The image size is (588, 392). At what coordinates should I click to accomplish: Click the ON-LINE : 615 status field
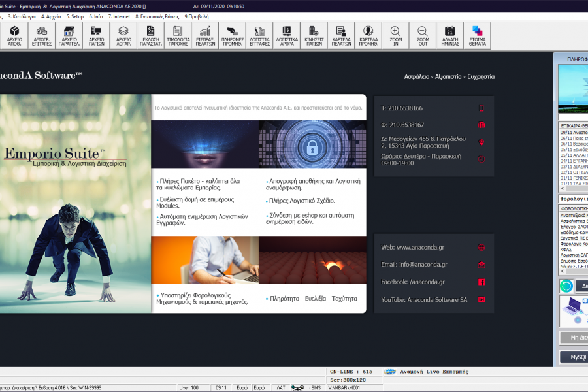coord(354,372)
